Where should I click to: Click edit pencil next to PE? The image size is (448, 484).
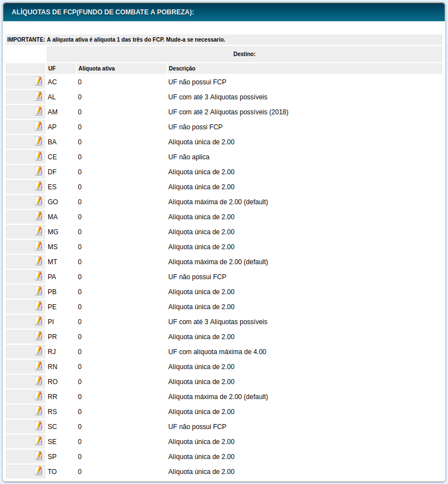coord(39,306)
